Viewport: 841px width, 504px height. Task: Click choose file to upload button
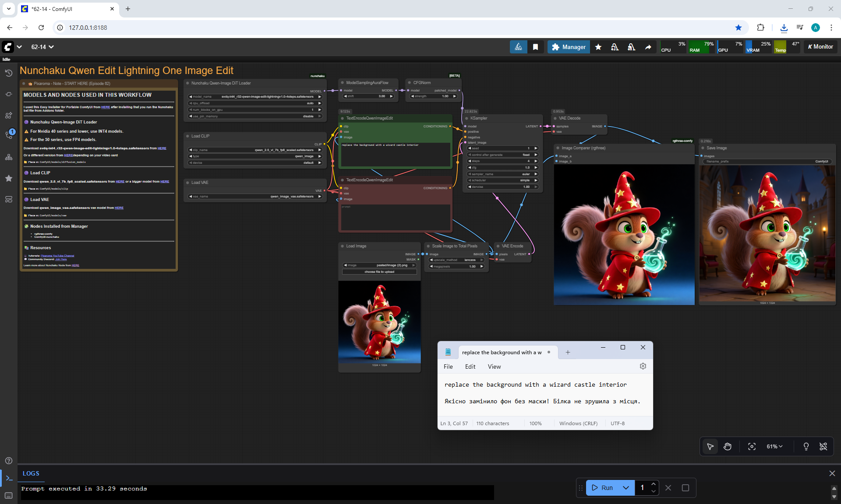[x=379, y=271]
